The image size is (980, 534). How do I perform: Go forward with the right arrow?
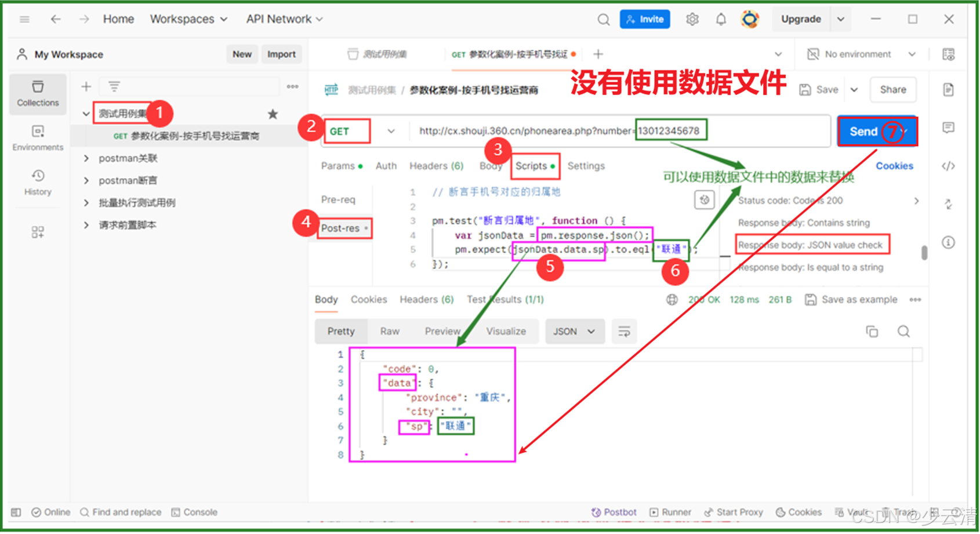[84, 19]
